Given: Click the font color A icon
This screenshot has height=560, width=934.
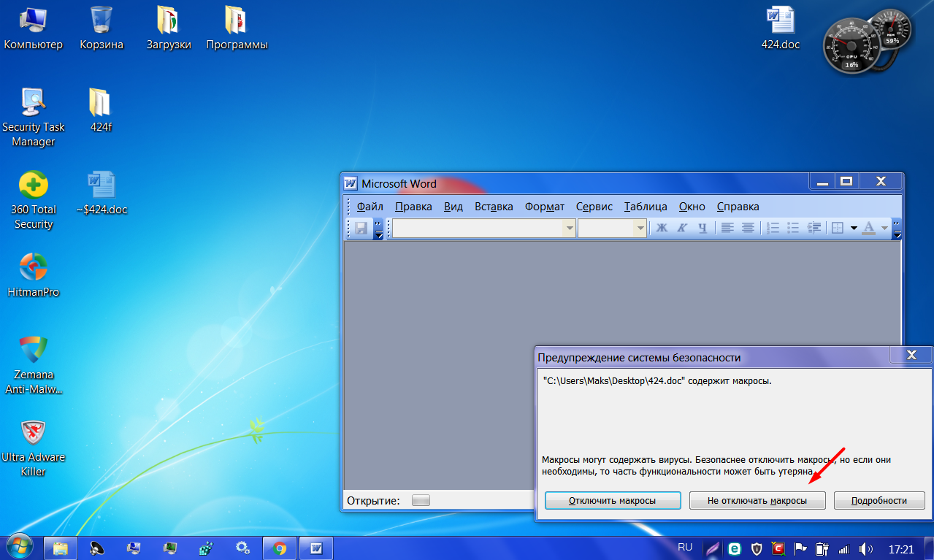Looking at the screenshot, I should (868, 228).
